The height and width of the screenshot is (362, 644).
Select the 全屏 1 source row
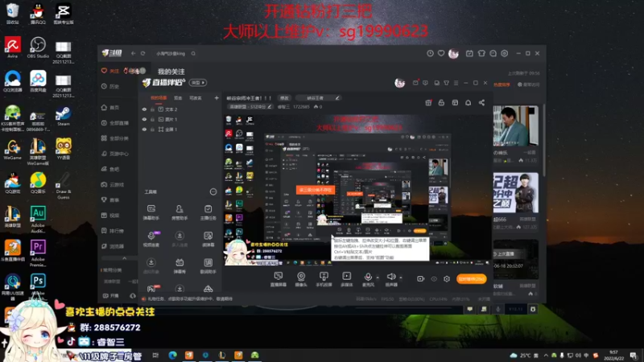[x=180, y=130]
